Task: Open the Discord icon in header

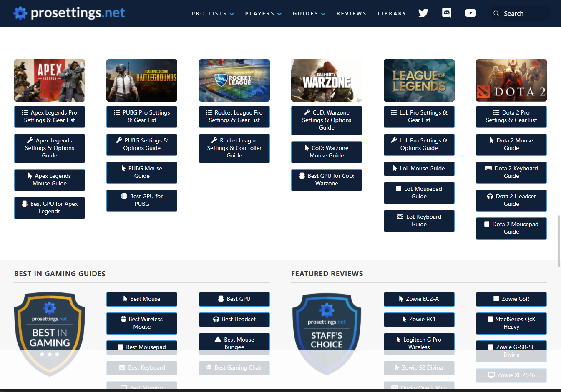Action: (447, 13)
